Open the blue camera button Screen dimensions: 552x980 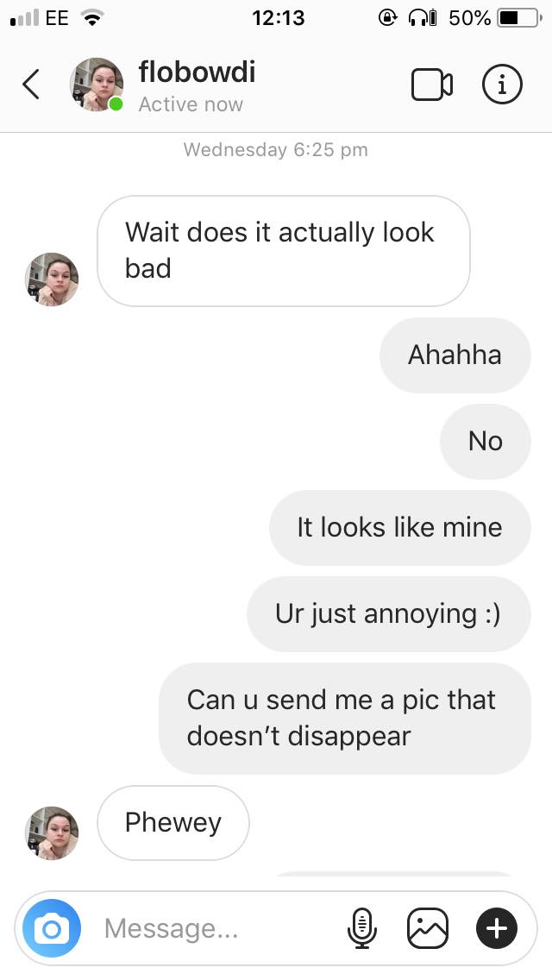pos(52,928)
